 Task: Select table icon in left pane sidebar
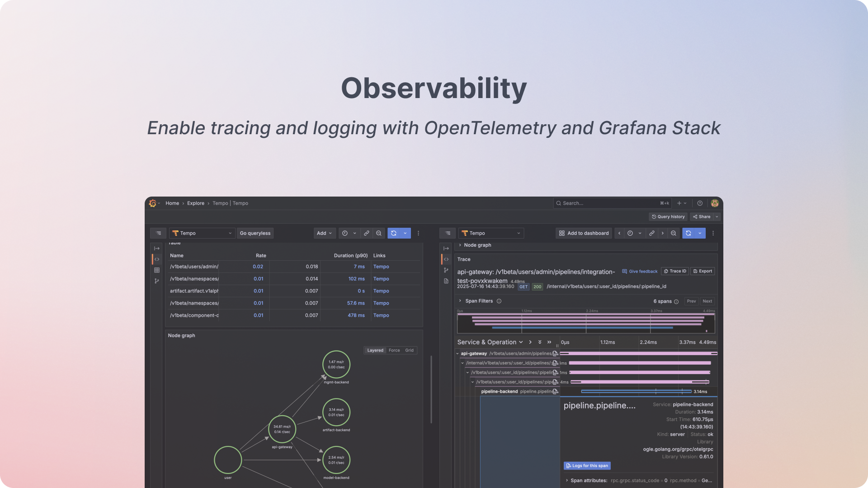157,270
